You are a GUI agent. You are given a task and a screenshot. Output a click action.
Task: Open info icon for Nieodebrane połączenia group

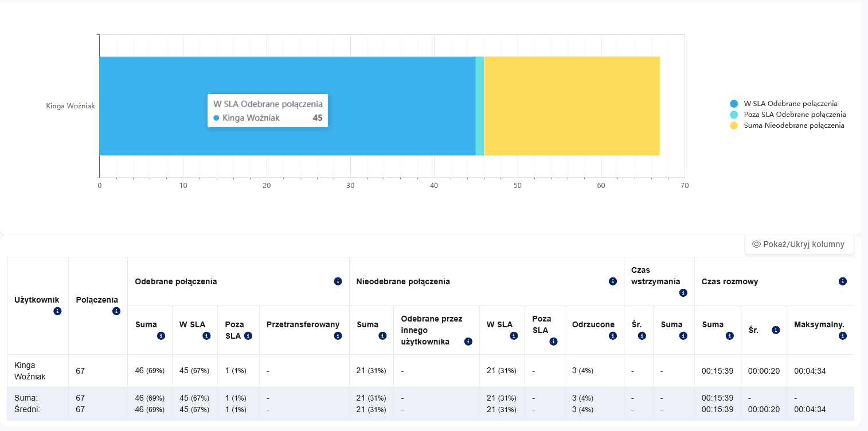tap(612, 281)
